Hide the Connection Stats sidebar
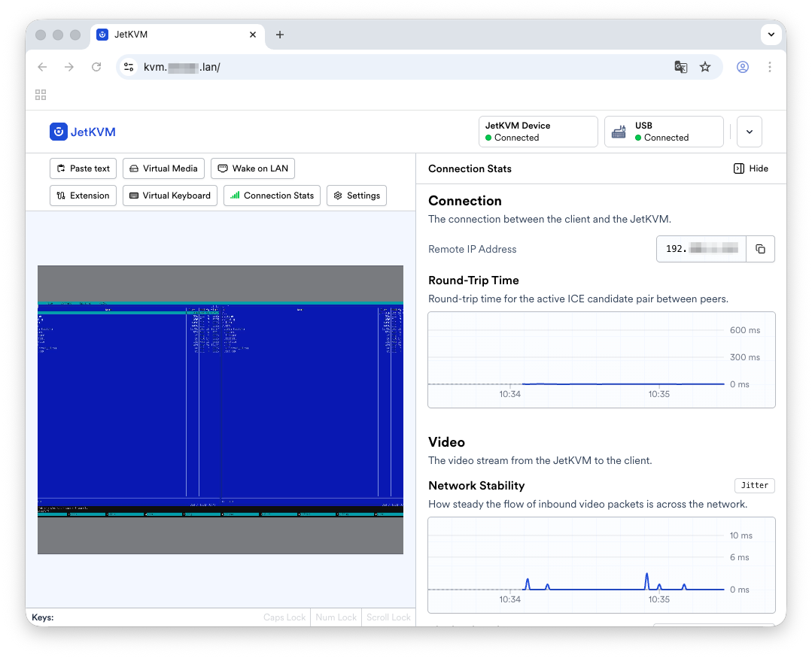 pyautogui.click(x=751, y=168)
